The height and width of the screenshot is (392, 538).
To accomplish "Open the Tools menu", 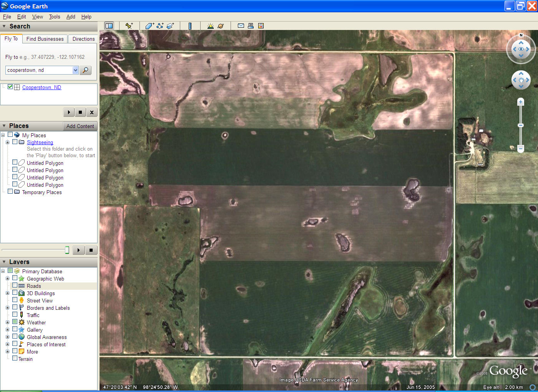I will coord(55,17).
